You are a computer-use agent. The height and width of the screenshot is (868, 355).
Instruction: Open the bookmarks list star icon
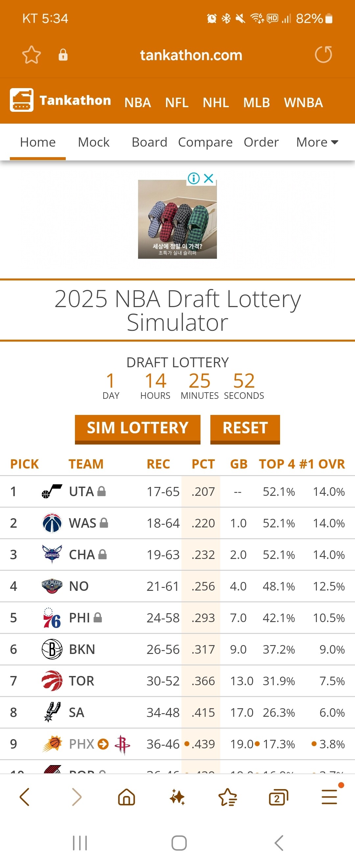point(228,797)
